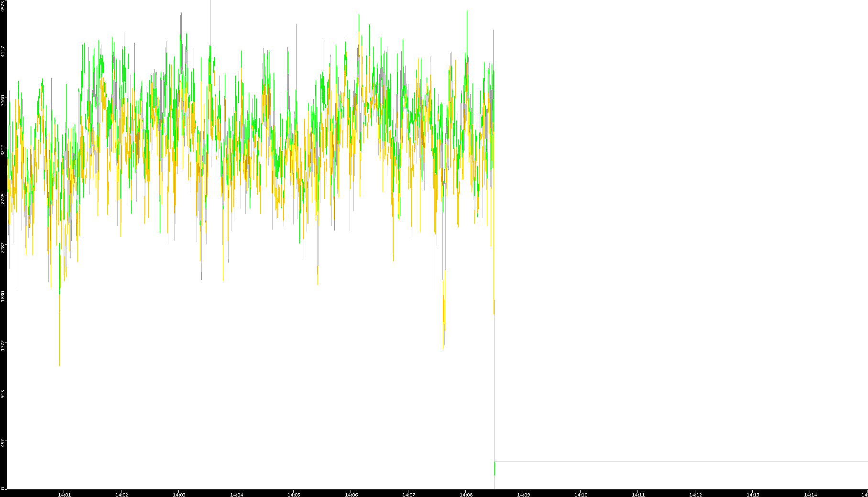Click the 3660 vertical axis label
Screen dimensions: 868x497
click(3, 100)
